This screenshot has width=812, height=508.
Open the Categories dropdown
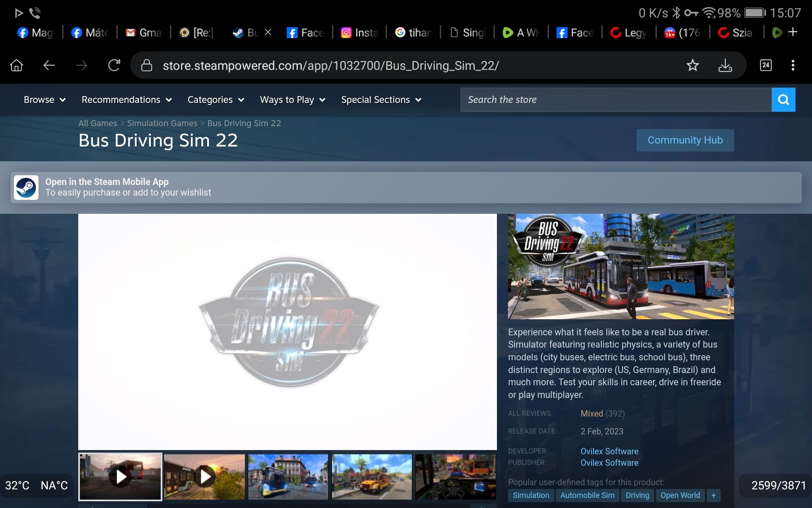(216, 100)
